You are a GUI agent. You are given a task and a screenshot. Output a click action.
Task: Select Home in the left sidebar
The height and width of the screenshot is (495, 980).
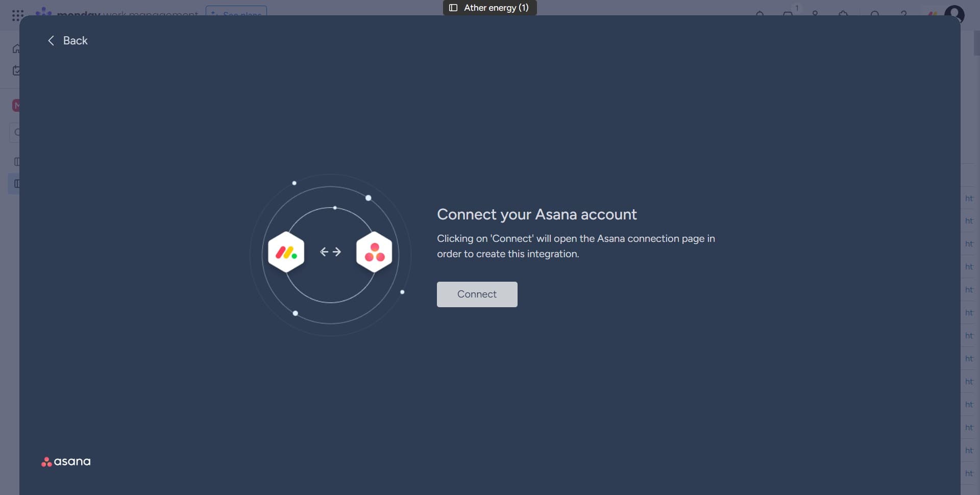pyautogui.click(x=17, y=48)
